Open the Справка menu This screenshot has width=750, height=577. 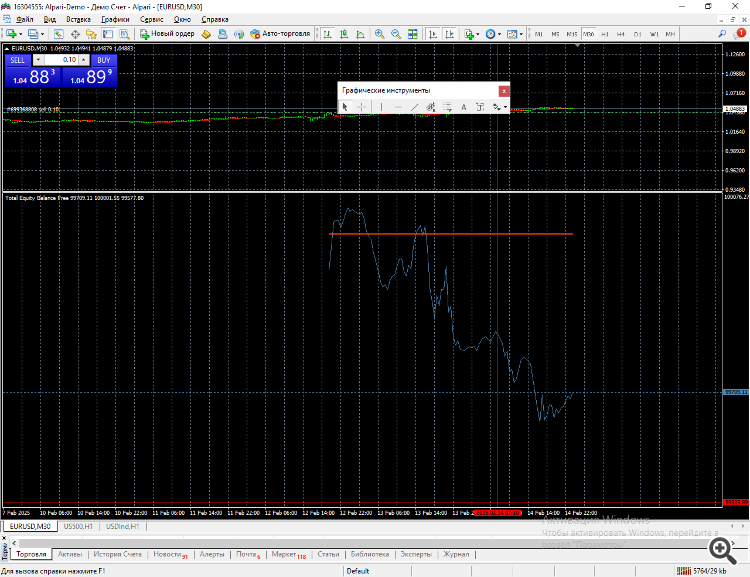tap(215, 20)
